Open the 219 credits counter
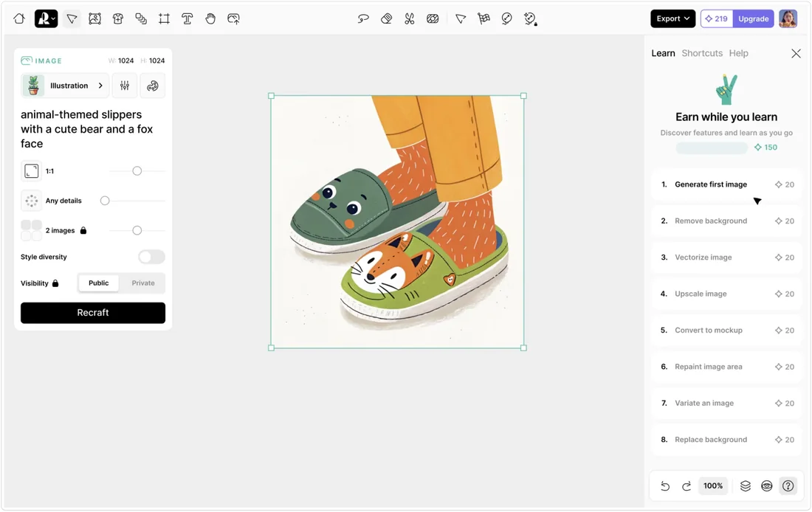This screenshot has height=512, width=812. click(x=717, y=18)
